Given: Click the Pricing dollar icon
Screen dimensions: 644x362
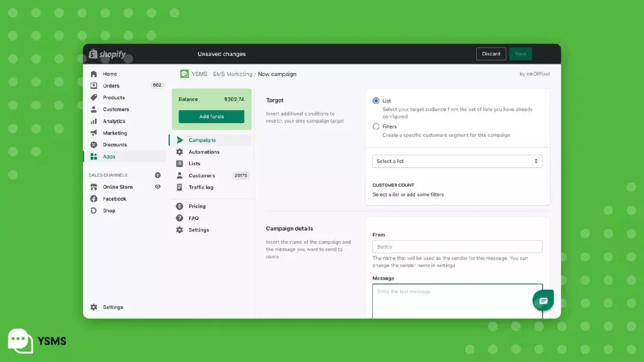Looking at the screenshot, I should [180, 206].
